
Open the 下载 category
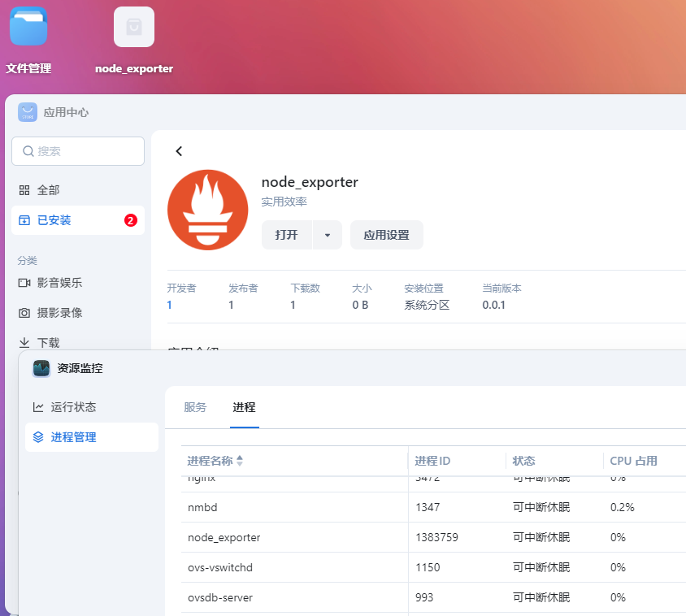coord(78,343)
